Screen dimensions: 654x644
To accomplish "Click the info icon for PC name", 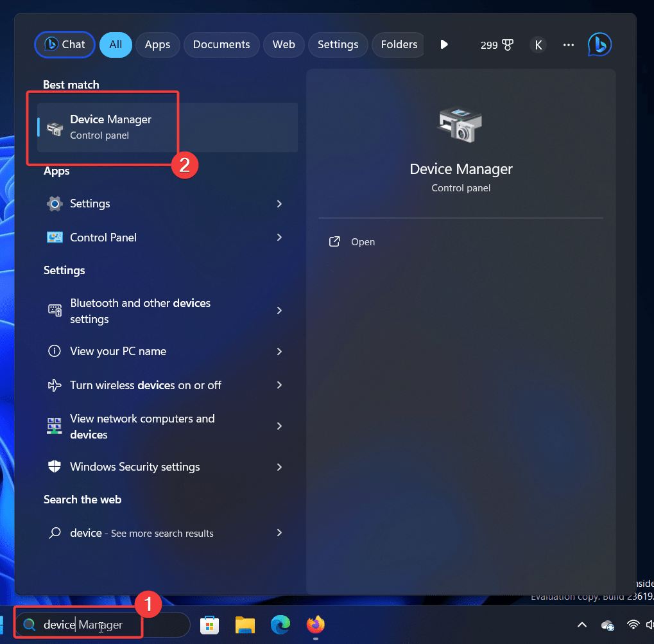I will point(54,351).
